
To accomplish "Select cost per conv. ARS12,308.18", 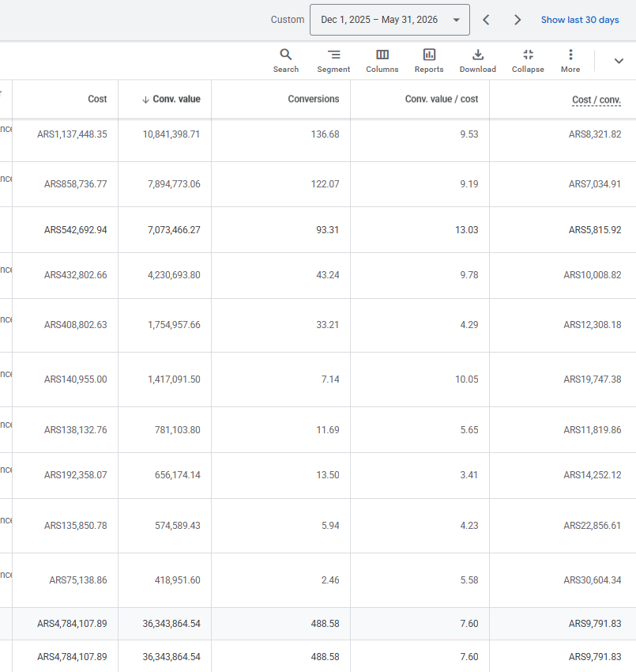I will (593, 325).
